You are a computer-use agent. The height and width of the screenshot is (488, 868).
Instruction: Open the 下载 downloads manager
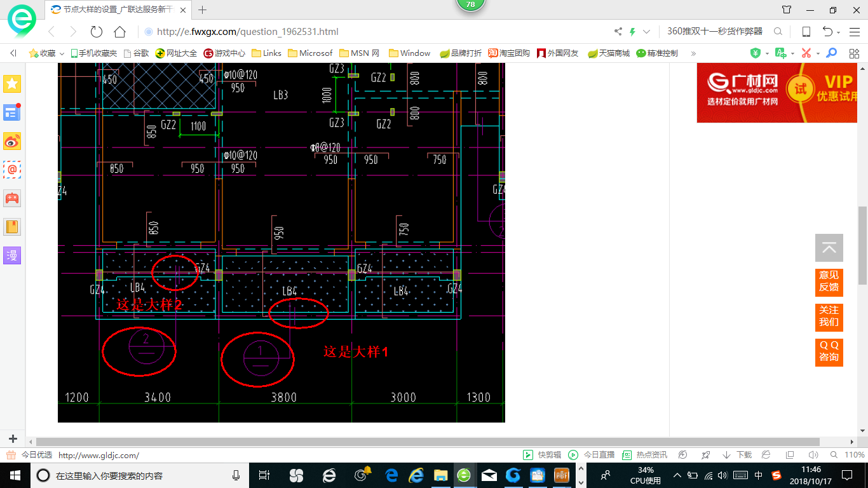pos(737,455)
